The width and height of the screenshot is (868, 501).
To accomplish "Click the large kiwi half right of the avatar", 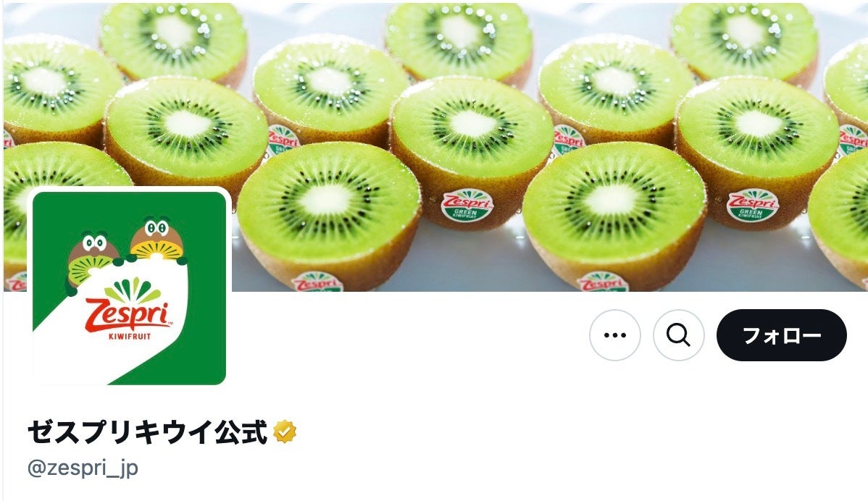I will (329, 222).
